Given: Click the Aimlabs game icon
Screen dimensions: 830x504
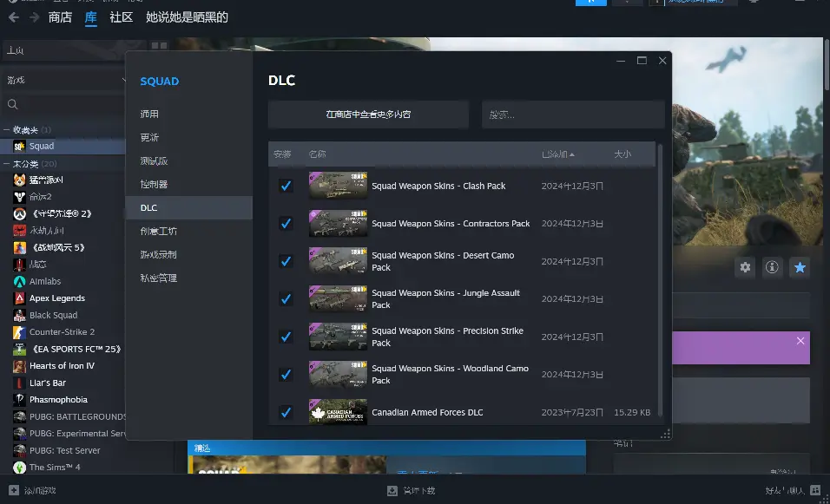Looking at the screenshot, I should tap(20, 281).
